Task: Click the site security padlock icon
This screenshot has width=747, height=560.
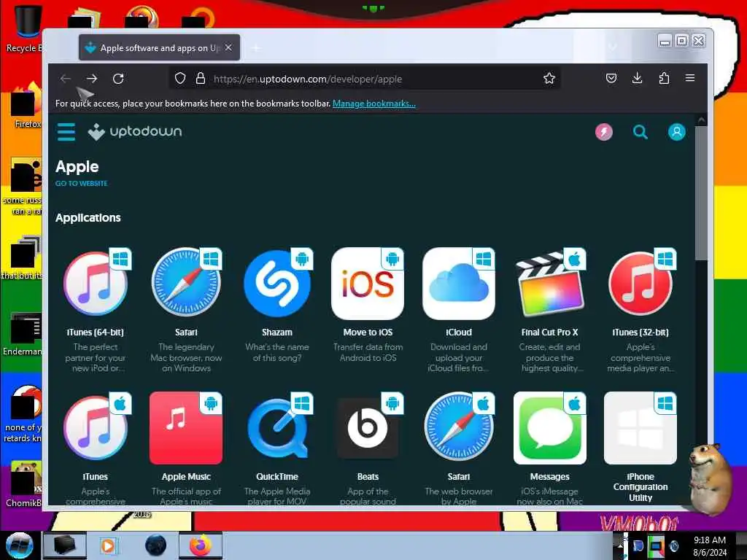Action: point(201,78)
